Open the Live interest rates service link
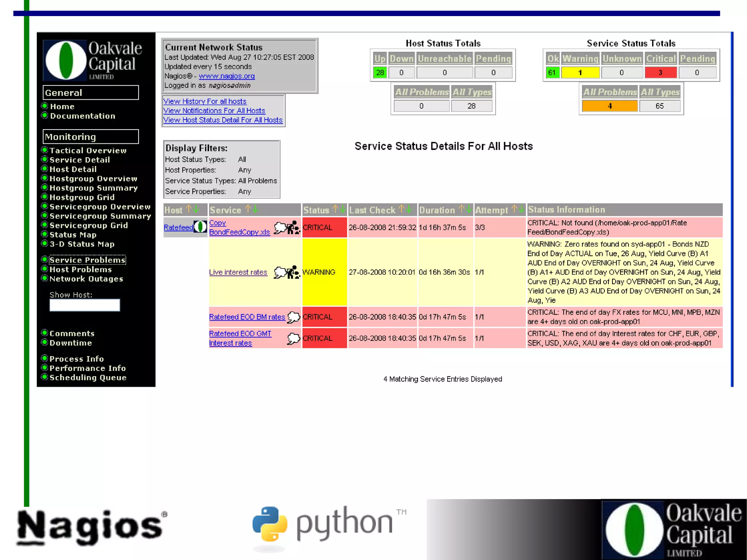This screenshot has width=747, height=560. click(238, 272)
